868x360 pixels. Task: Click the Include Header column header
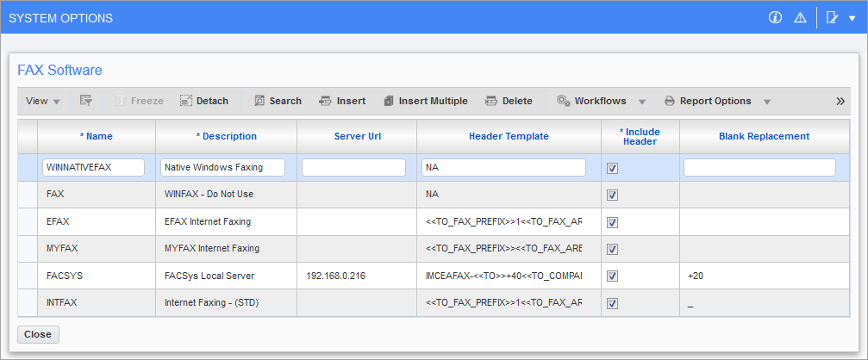pyautogui.click(x=640, y=137)
